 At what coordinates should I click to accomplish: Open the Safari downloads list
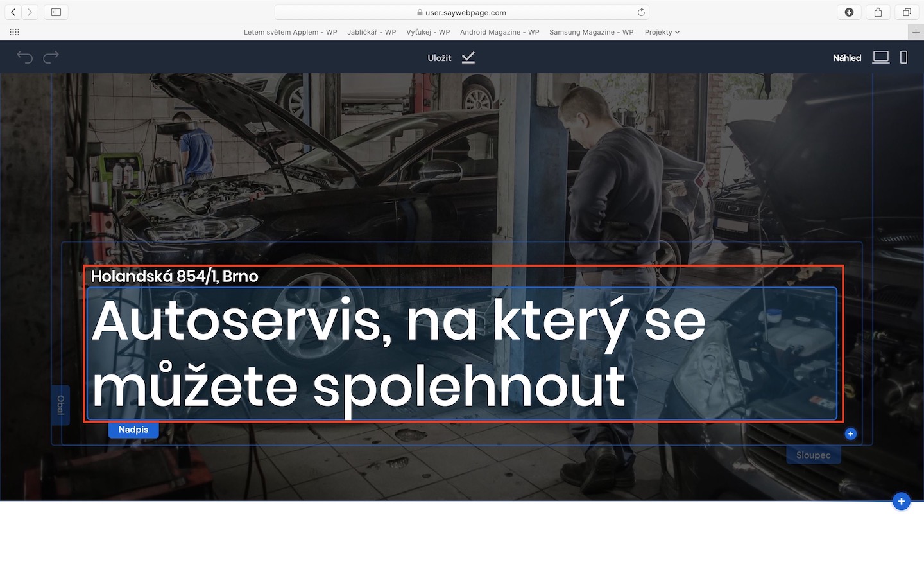[849, 12]
